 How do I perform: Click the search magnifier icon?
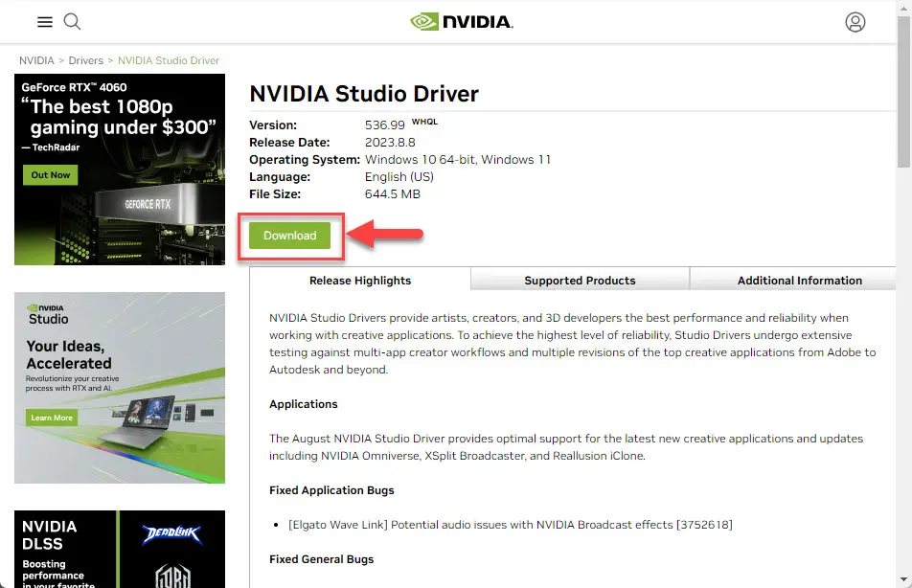tap(72, 21)
